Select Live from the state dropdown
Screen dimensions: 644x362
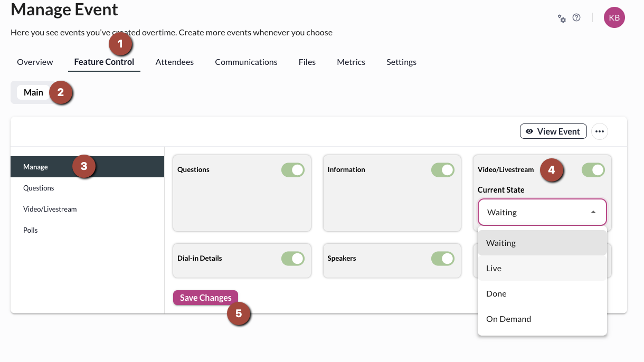click(494, 268)
